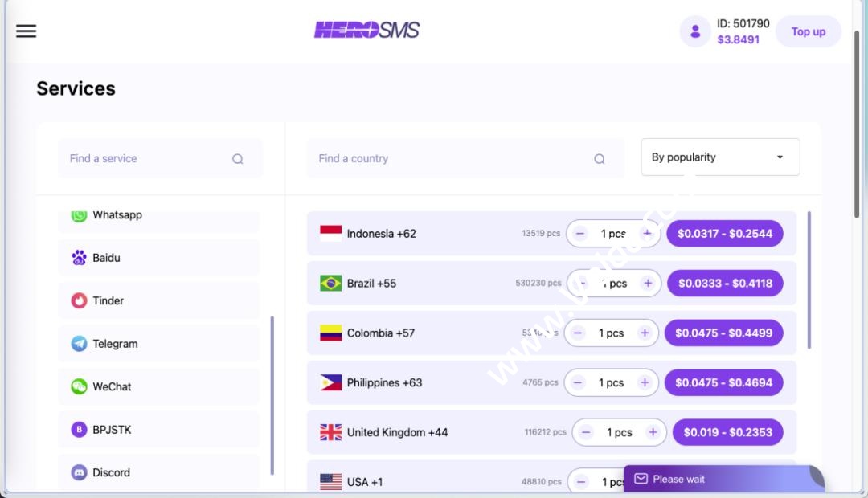868x498 pixels.
Task: Click the search icon in Find a country
Action: coord(600,159)
